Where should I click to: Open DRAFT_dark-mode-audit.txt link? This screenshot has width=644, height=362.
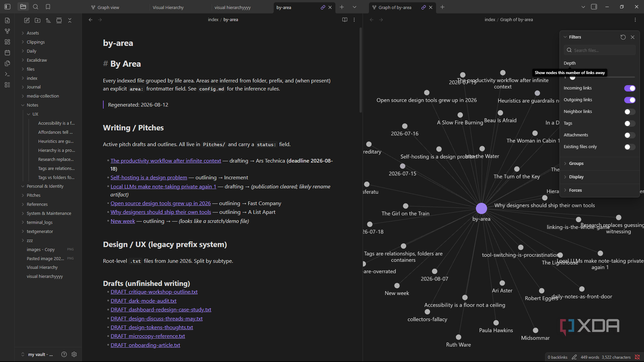143,301
